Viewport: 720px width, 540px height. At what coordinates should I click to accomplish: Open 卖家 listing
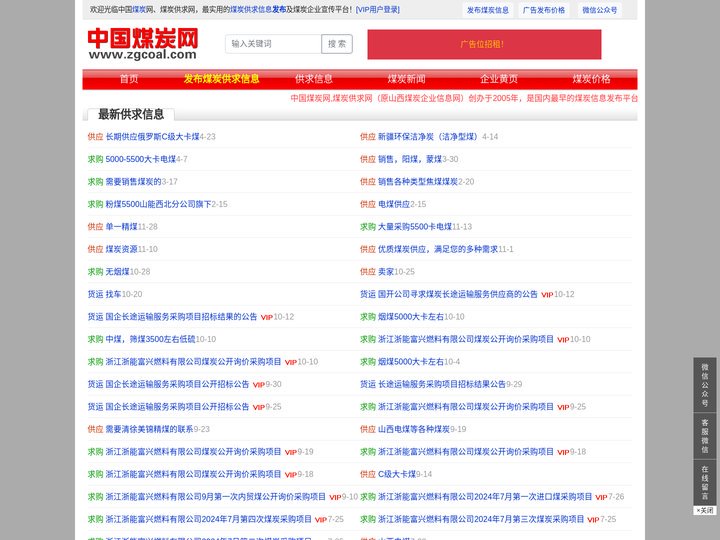386,272
